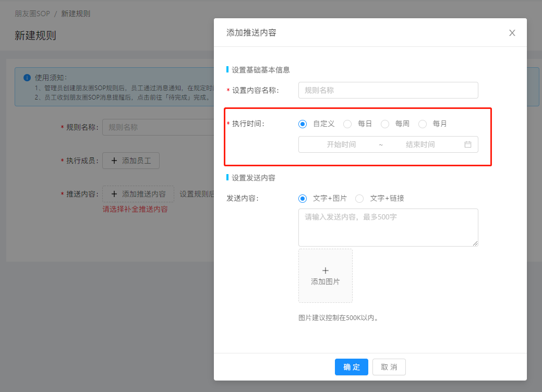Select the 自定义 execution time radio
This screenshot has height=392, width=542.
click(303, 124)
